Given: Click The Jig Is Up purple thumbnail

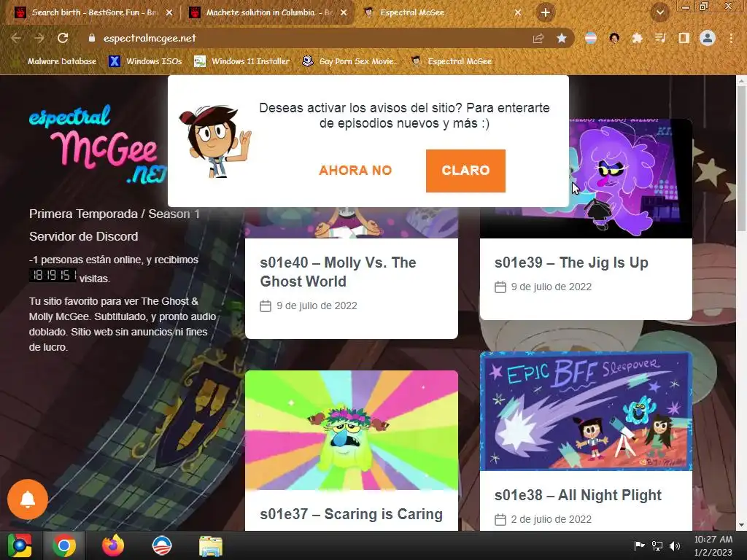Looking at the screenshot, I should tap(631, 179).
